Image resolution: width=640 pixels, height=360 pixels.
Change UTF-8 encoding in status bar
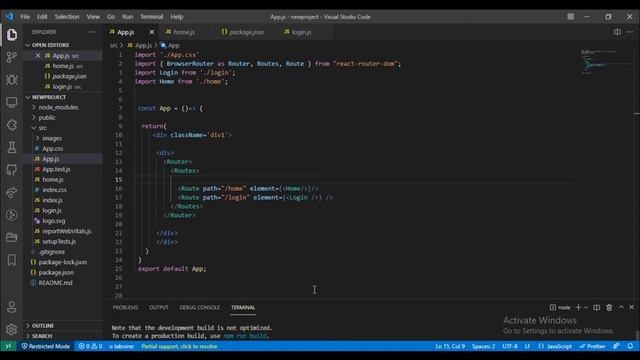[510, 346]
